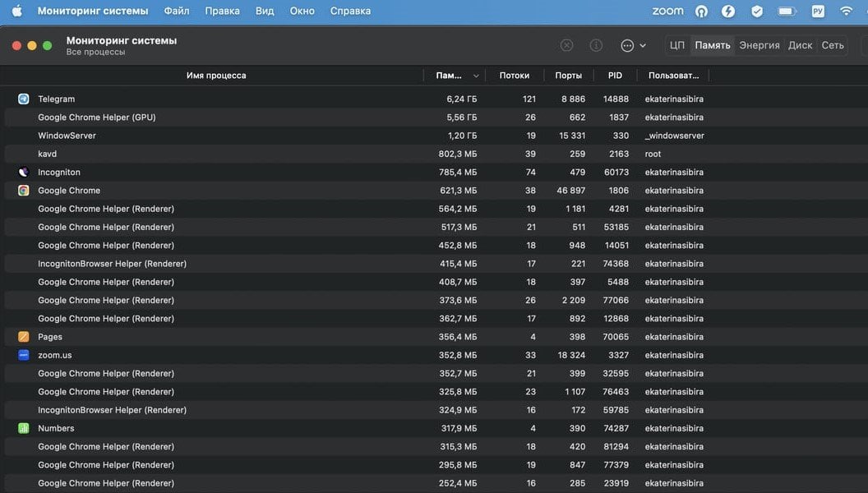Switch keyboard layout via РУ input menu
The image size is (868, 493).
coord(817,12)
